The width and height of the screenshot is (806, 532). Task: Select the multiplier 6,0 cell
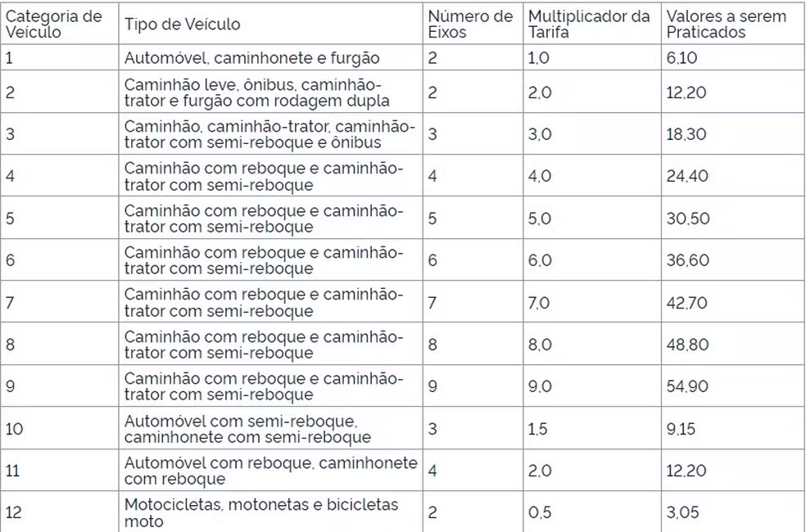pyautogui.click(x=592, y=259)
